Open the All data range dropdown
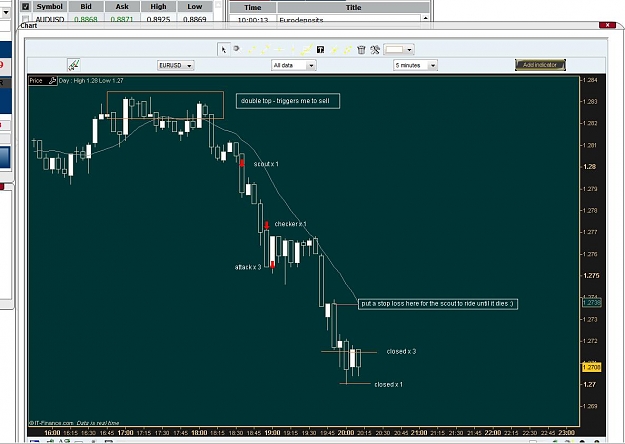 [x=294, y=65]
